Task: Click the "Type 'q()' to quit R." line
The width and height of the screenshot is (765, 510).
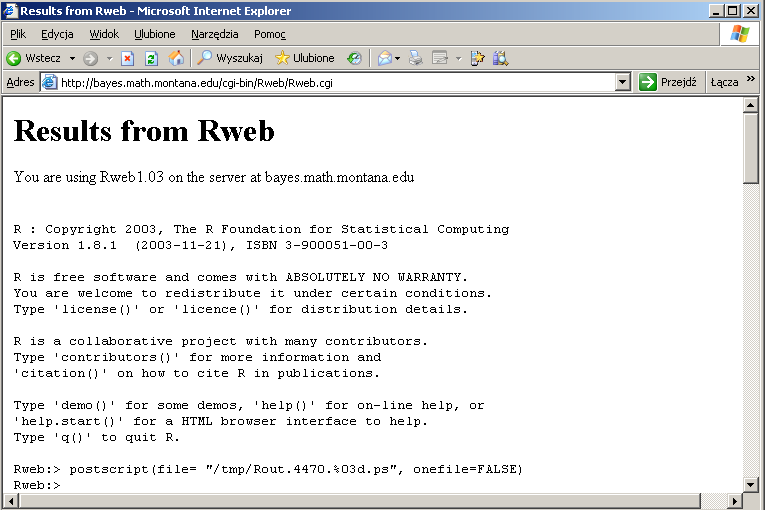Action: coord(97,437)
